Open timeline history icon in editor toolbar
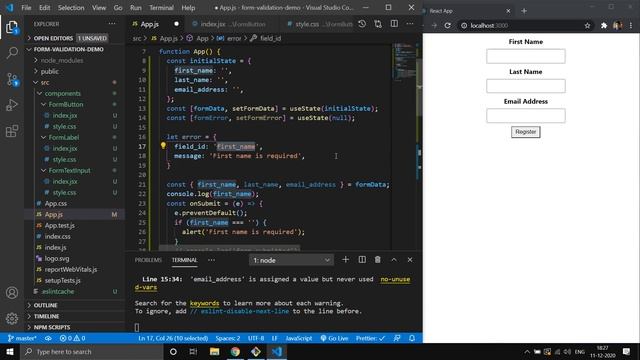Viewport: 640px width, 360px height. (362, 24)
